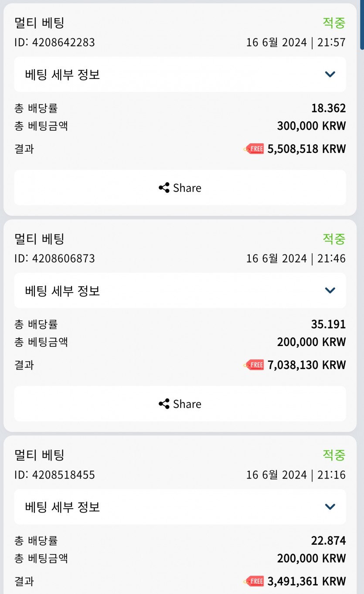Expand bet details for ID 4208642283
The width and height of the screenshot is (364, 594).
pyautogui.click(x=180, y=74)
